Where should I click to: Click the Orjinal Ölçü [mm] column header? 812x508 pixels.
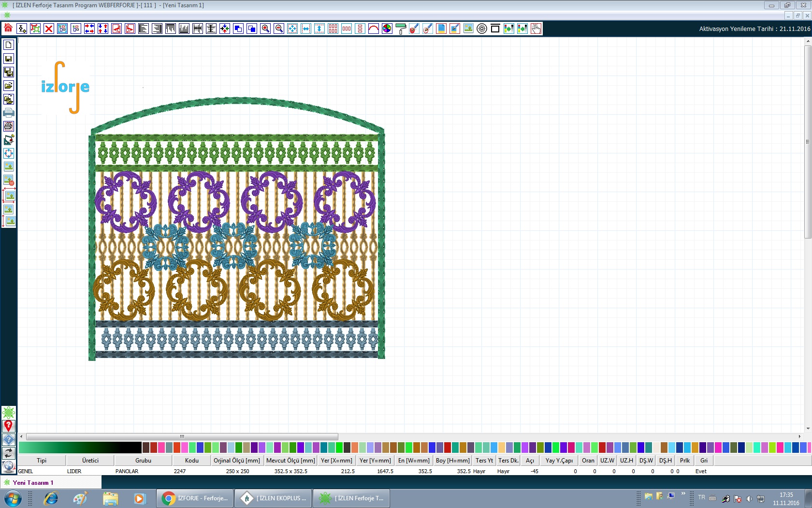[237, 461]
